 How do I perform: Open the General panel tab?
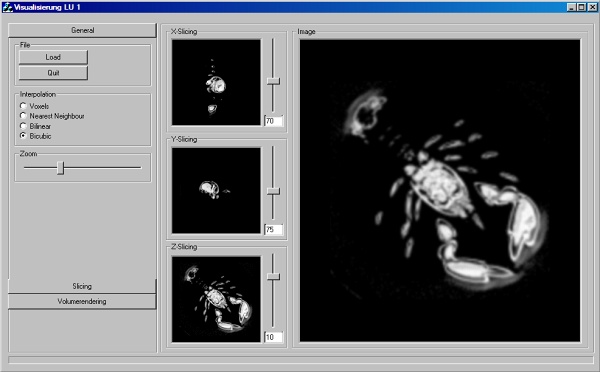[82, 30]
